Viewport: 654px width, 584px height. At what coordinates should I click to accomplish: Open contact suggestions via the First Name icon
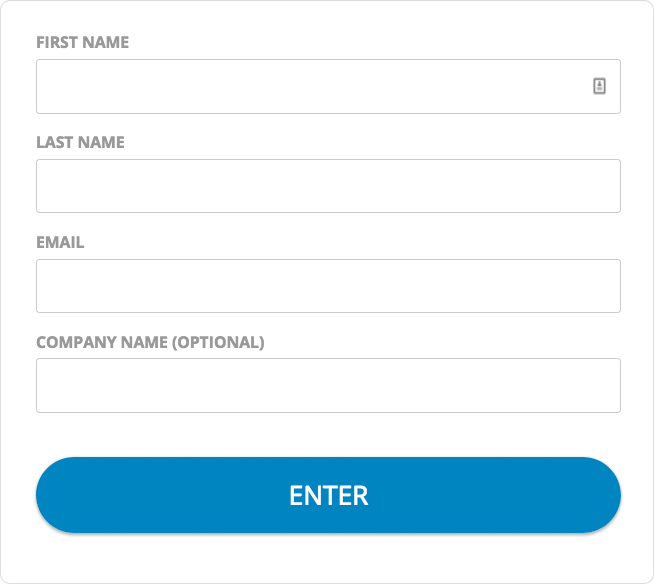[600, 86]
